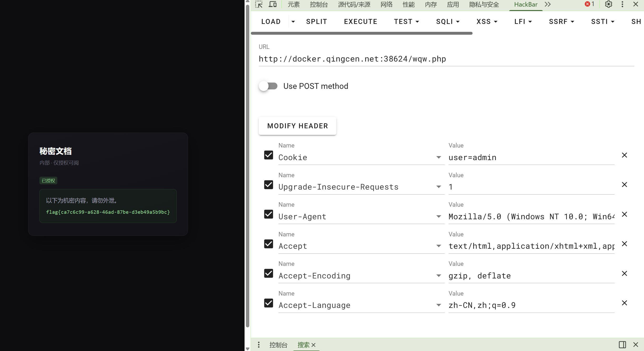This screenshot has height=351, width=644.
Task: Open the XSS payload dropdown
Action: point(487,22)
